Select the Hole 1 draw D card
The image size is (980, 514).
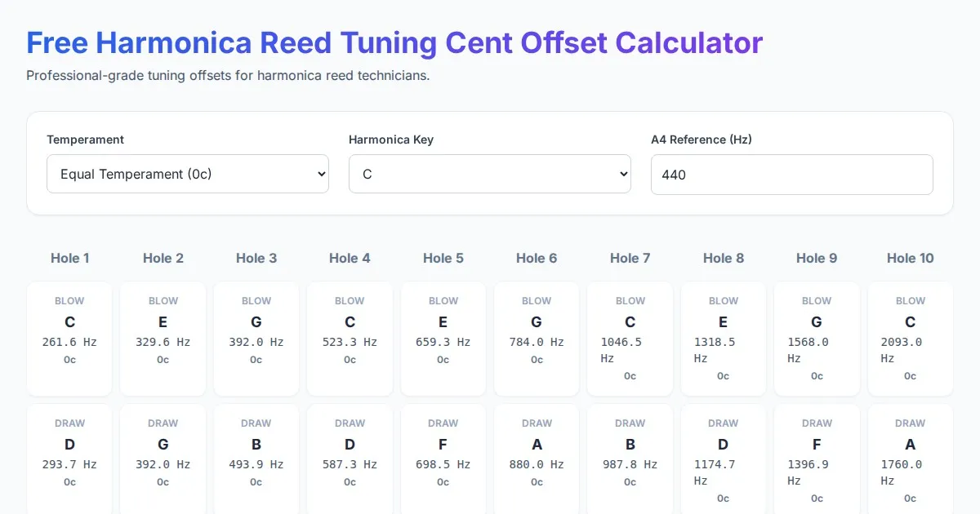pos(69,460)
